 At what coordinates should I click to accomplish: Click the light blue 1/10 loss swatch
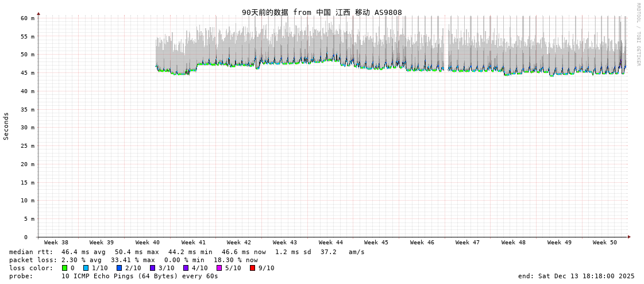(x=86, y=268)
